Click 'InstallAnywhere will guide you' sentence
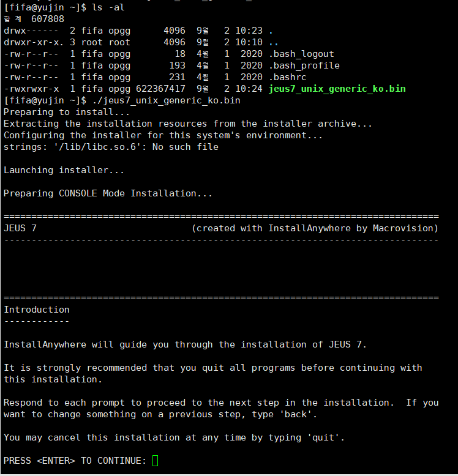Viewport: 458px width, 476px height. pos(185,344)
